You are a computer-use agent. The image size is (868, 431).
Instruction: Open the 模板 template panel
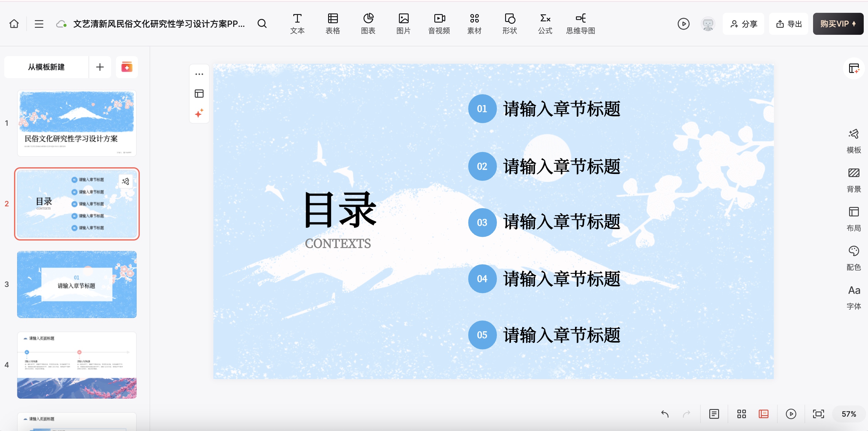pos(854,141)
